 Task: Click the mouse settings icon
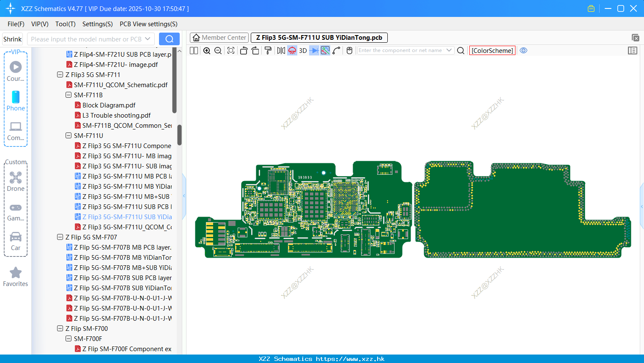(349, 50)
